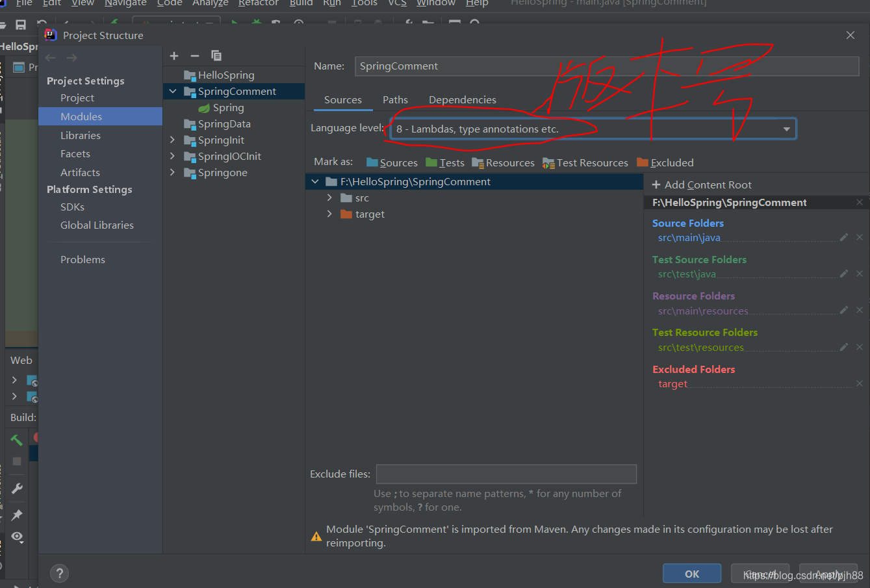Remove src\main\java from source folders
This screenshot has width=870, height=588.
point(860,238)
